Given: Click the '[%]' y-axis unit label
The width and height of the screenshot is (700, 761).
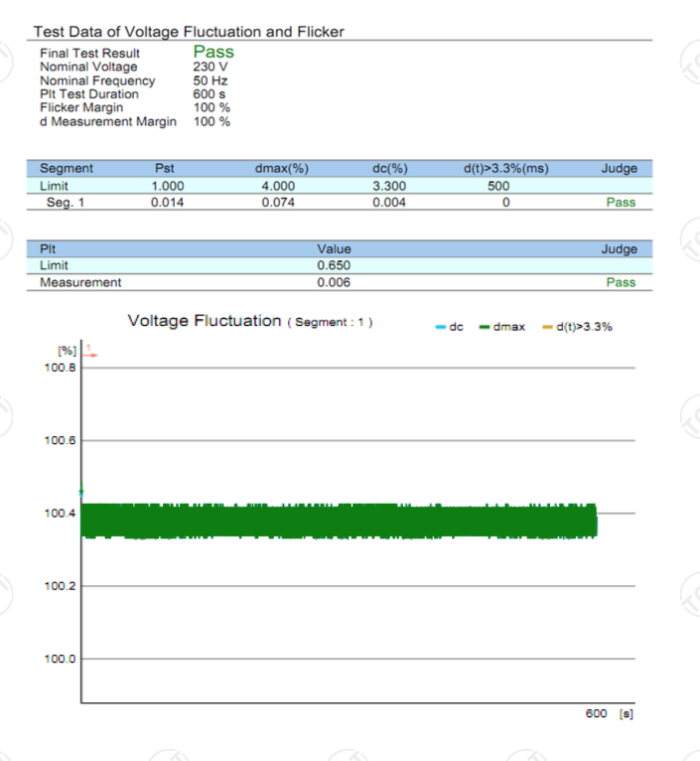Looking at the screenshot, I should click(x=67, y=351).
